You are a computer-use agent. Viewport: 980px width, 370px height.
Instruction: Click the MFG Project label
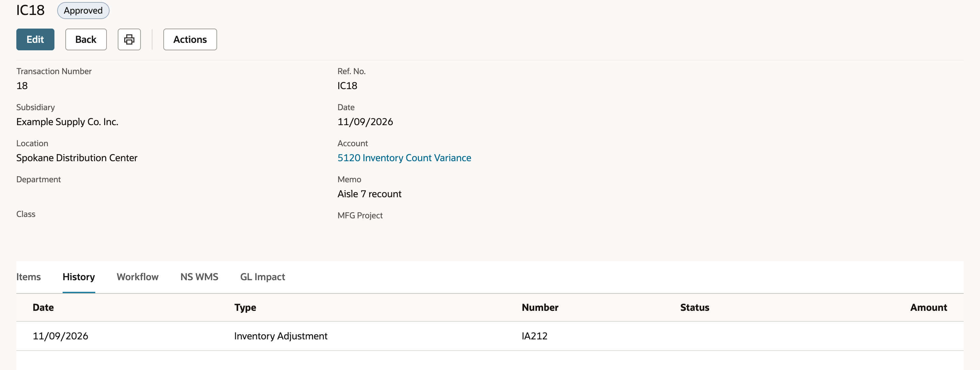tap(360, 215)
